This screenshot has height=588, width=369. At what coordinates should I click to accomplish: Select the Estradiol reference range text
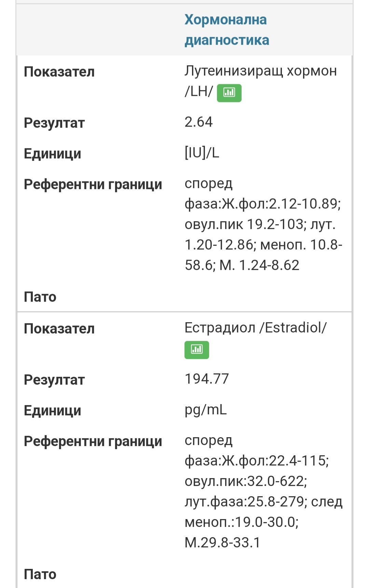pos(263,491)
